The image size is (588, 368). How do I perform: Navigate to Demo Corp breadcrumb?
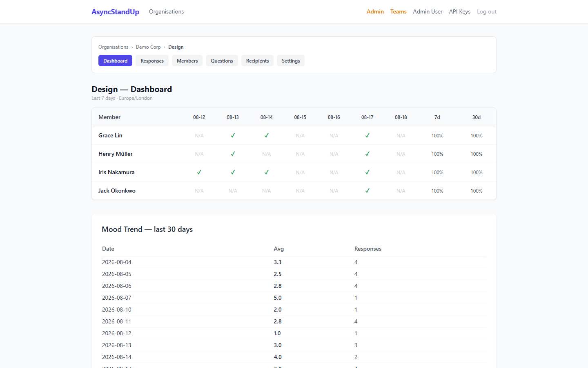tap(148, 47)
